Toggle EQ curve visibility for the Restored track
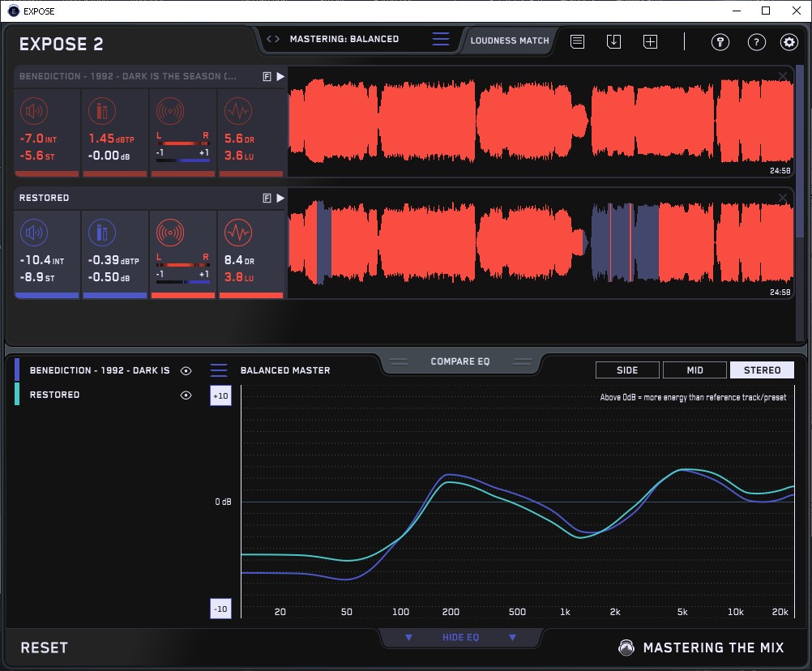Image resolution: width=812 pixels, height=671 pixels. click(x=186, y=395)
